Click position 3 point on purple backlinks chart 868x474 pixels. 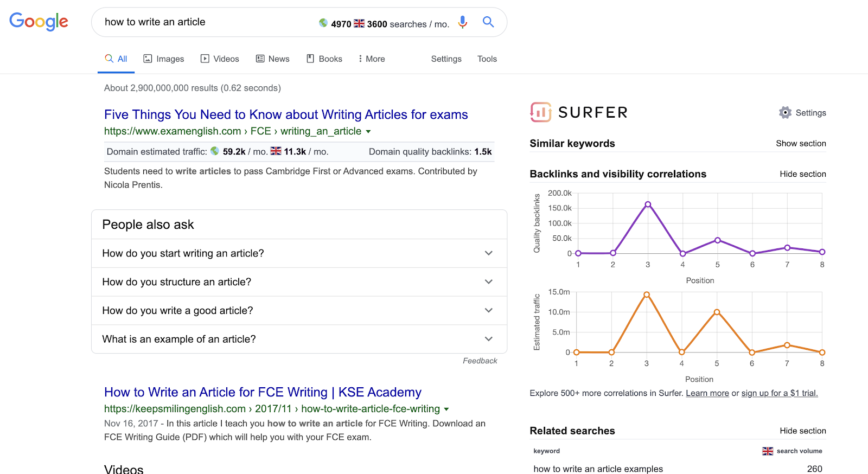pyautogui.click(x=648, y=204)
